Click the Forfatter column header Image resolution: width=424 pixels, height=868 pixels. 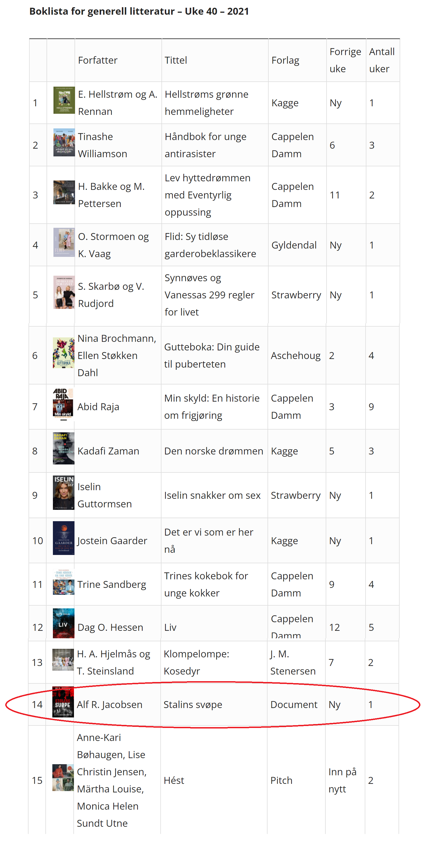click(98, 60)
